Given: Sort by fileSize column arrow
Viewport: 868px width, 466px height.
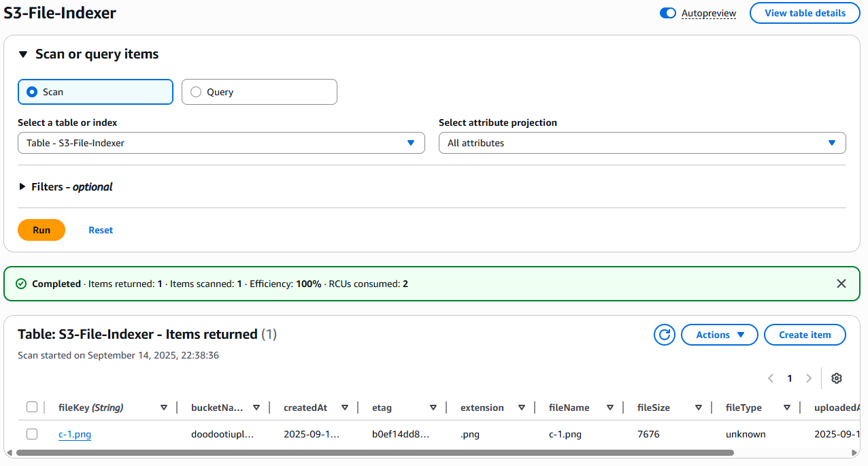Looking at the screenshot, I should [699, 407].
